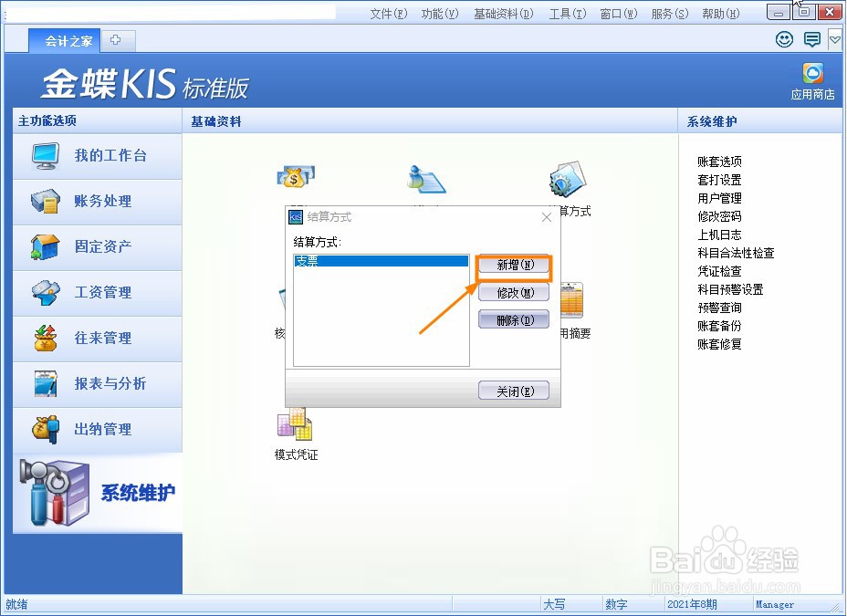Click 数字 status bar indicator
The width and height of the screenshot is (847, 616).
pos(616,604)
